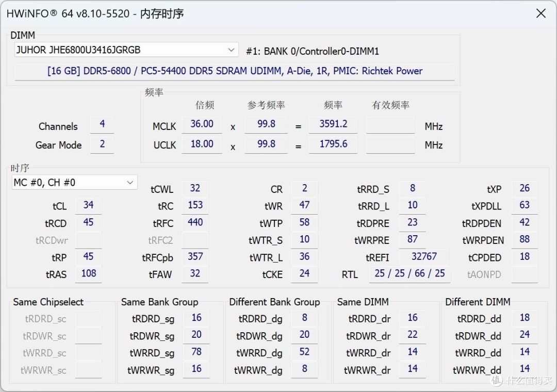Click the tWRPRE value 87
Screen dimensions: 557x392
tap(413, 240)
